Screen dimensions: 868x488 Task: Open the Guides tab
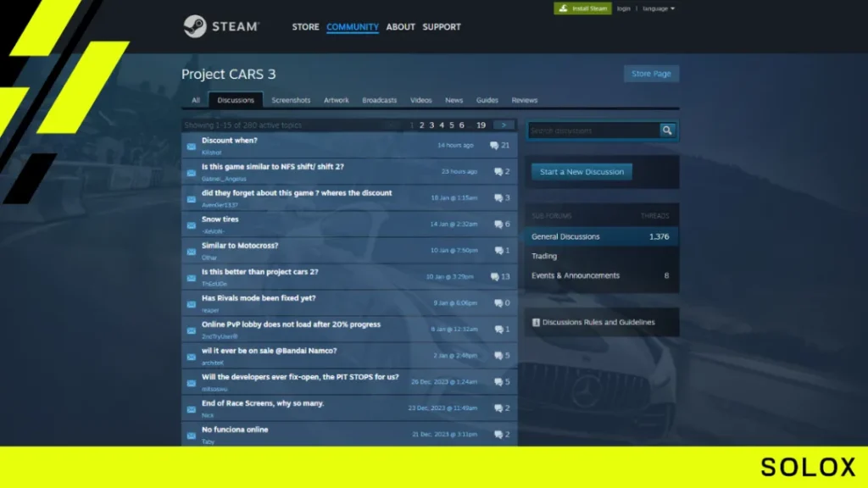[x=487, y=100]
